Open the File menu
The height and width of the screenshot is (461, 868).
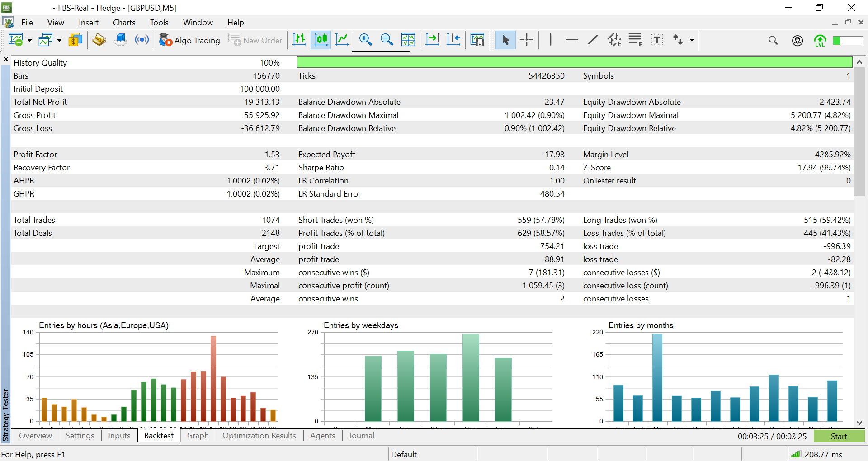pos(27,22)
